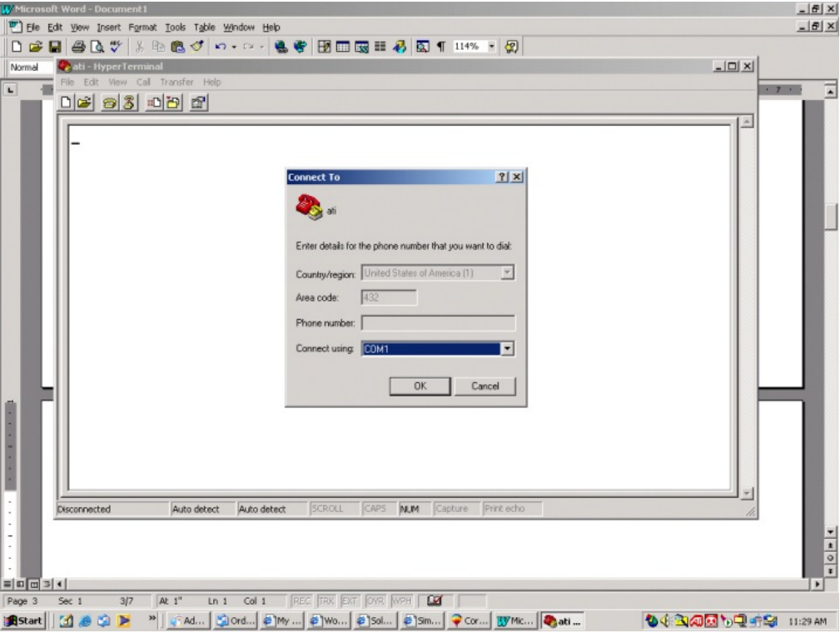Click the HyperTerminal Receive file icon
The height and width of the screenshot is (633, 840).
(x=173, y=102)
